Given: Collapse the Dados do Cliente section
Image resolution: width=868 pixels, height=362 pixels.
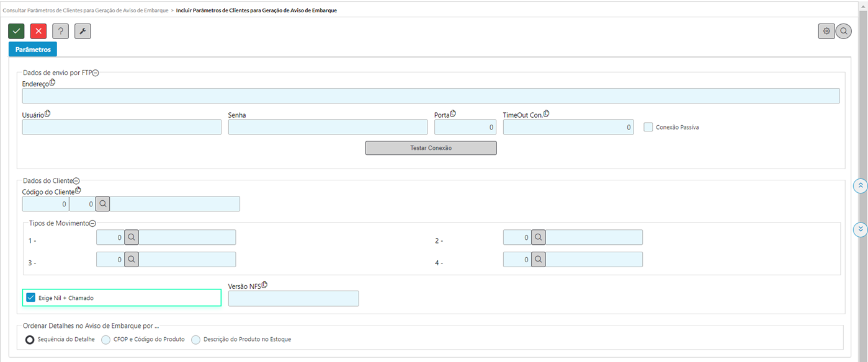Looking at the screenshot, I should point(76,181).
